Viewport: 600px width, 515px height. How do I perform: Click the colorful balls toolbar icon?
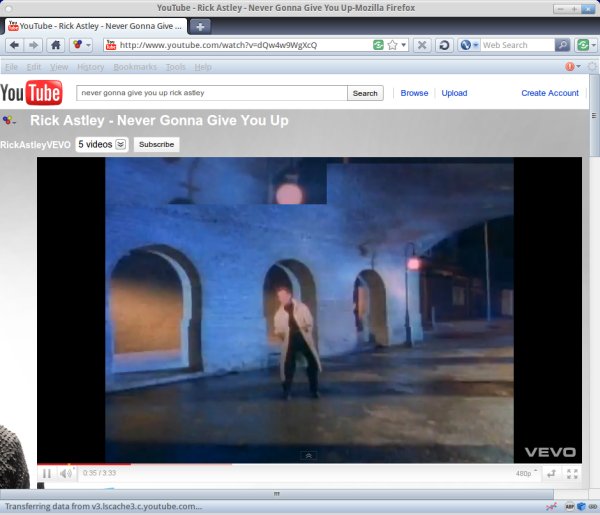(x=77, y=45)
